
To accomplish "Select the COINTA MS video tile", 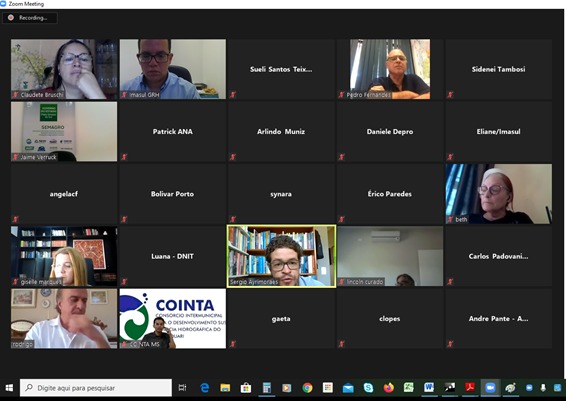I will [173, 318].
